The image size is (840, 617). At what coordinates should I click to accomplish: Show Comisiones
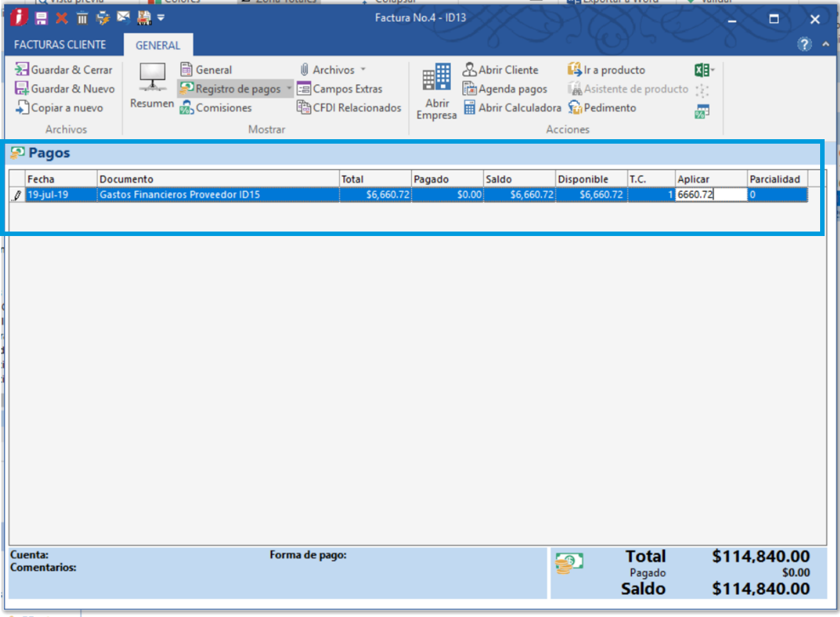(216, 108)
